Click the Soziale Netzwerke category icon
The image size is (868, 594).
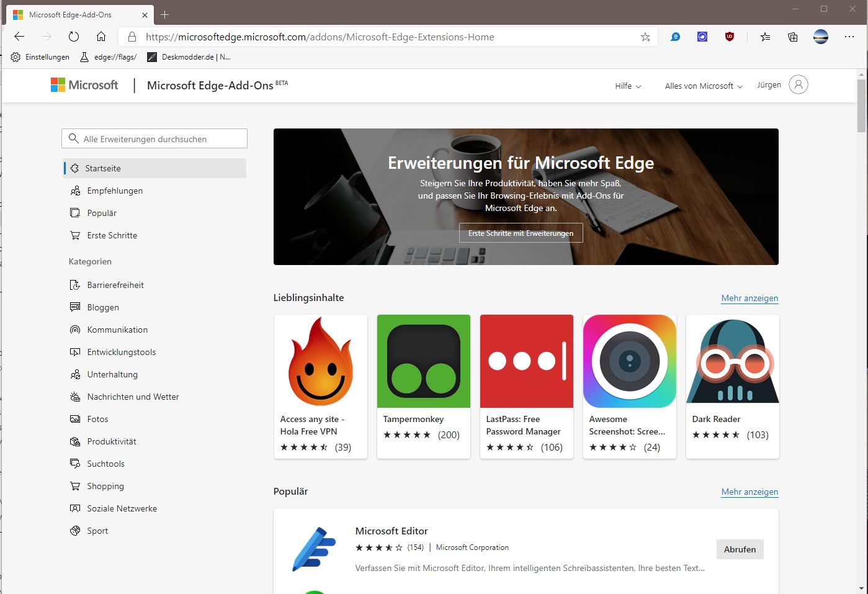coord(75,508)
